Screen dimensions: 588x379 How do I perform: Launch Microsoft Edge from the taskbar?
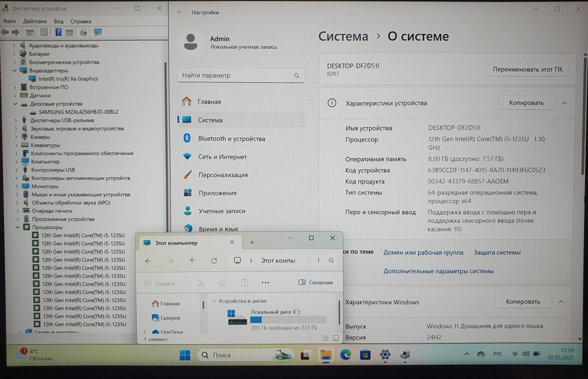tap(345, 355)
